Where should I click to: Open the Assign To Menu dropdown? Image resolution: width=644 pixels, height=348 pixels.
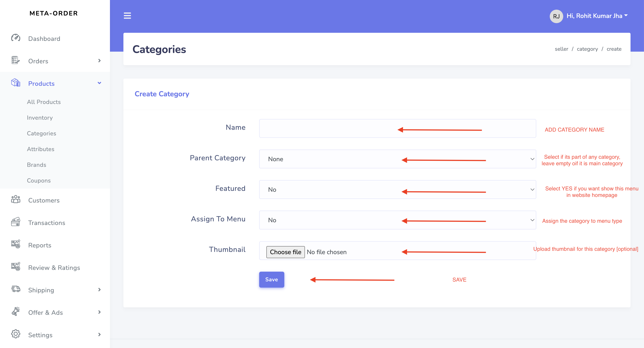point(397,220)
